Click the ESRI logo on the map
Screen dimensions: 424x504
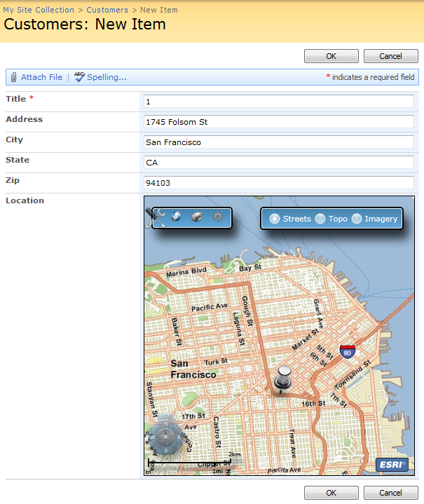point(392,464)
